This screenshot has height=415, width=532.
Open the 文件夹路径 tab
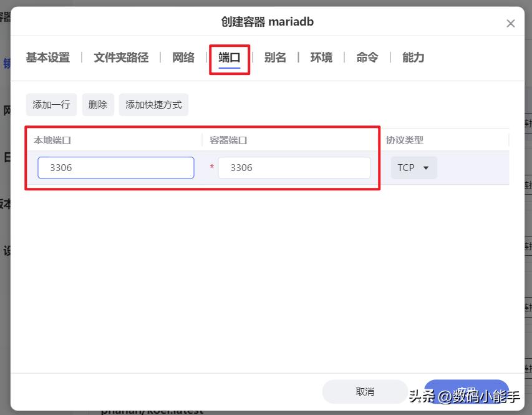pyautogui.click(x=121, y=57)
